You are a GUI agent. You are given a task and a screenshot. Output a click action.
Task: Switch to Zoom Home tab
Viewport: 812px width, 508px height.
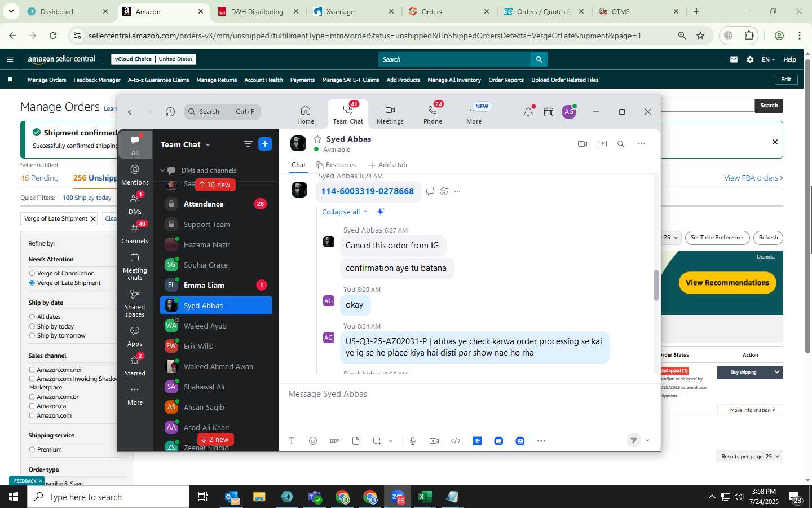(306, 115)
